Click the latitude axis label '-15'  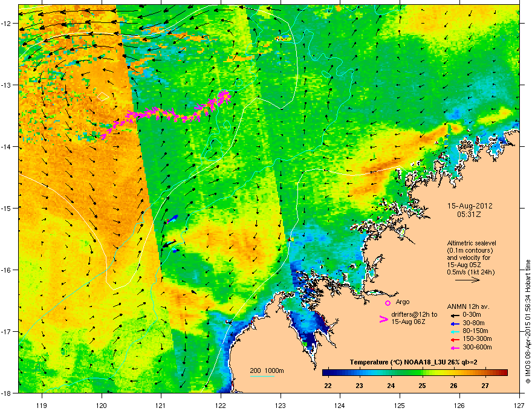click(x=7, y=208)
